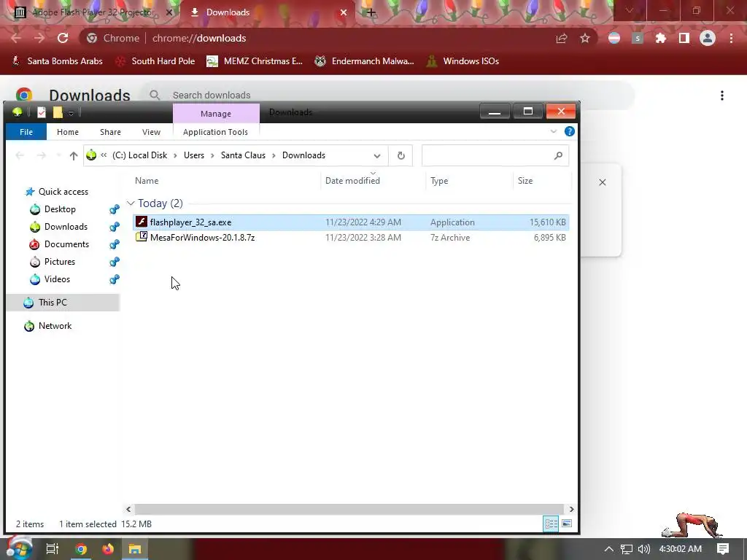The image size is (747, 560).
Task: Open Chrome profile avatar menu
Action: click(708, 38)
